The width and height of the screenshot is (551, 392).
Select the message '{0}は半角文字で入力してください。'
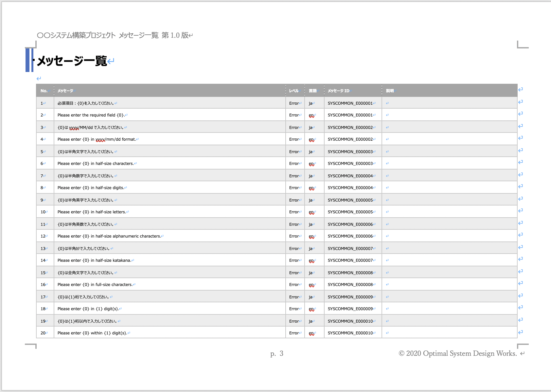(86, 152)
